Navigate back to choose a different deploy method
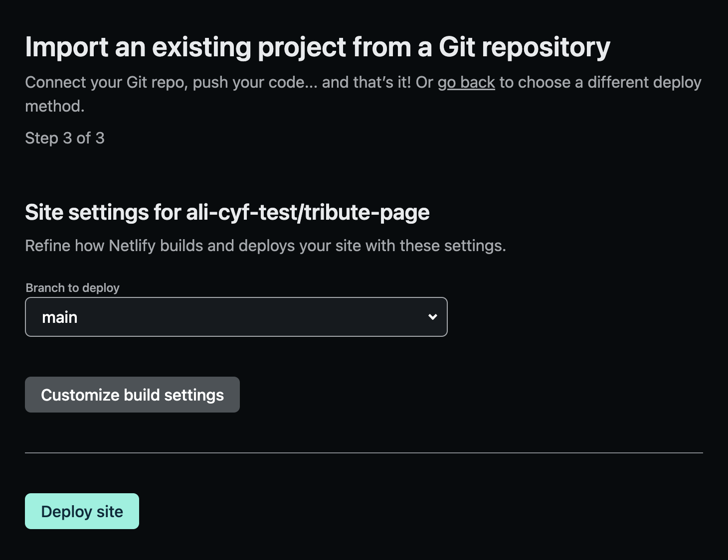 point(467,82)
